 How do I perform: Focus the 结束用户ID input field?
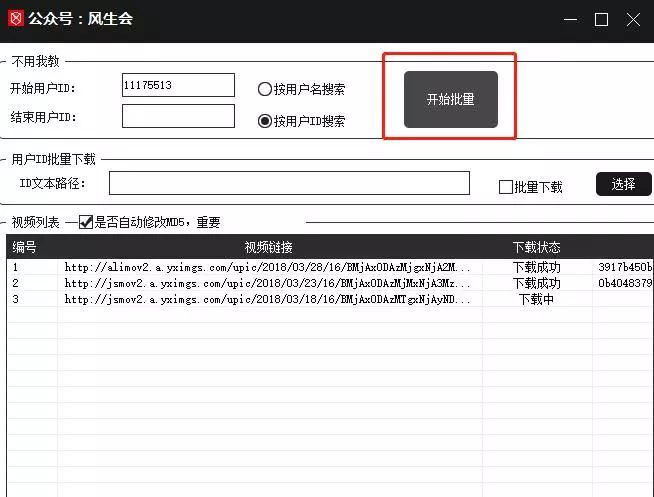coord(178,116)
